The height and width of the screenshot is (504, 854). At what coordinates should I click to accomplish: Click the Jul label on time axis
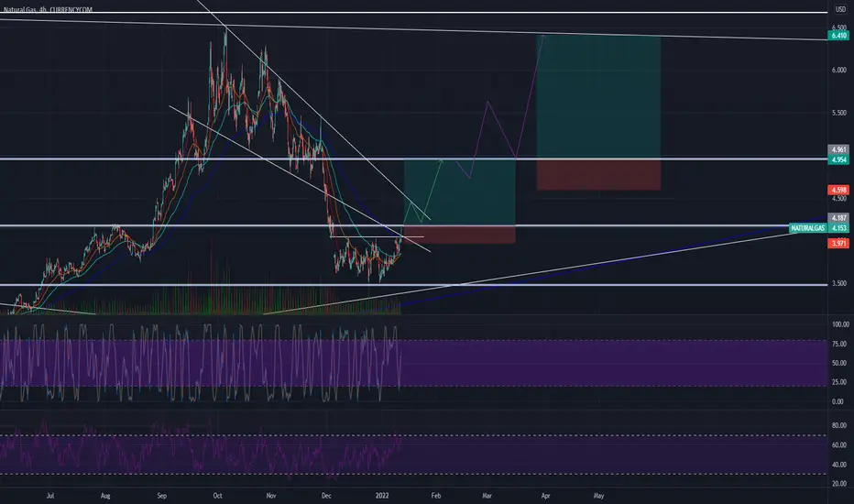50,496
